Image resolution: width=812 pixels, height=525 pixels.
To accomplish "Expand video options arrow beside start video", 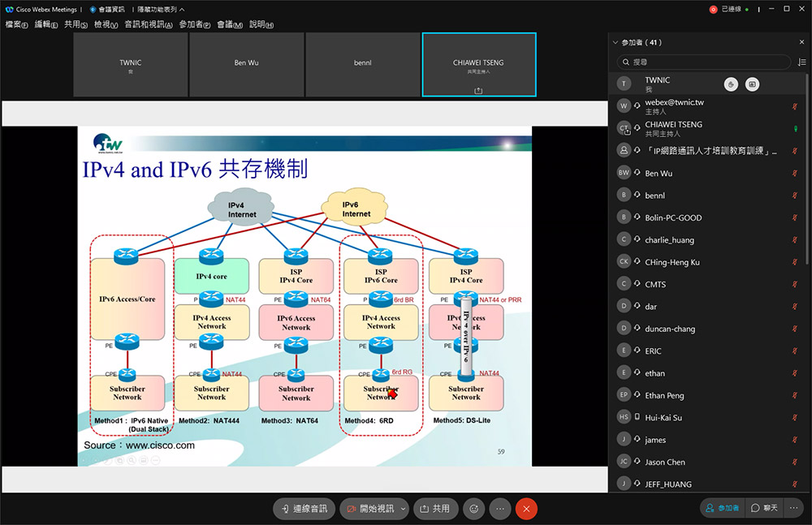I will (404, 509).
